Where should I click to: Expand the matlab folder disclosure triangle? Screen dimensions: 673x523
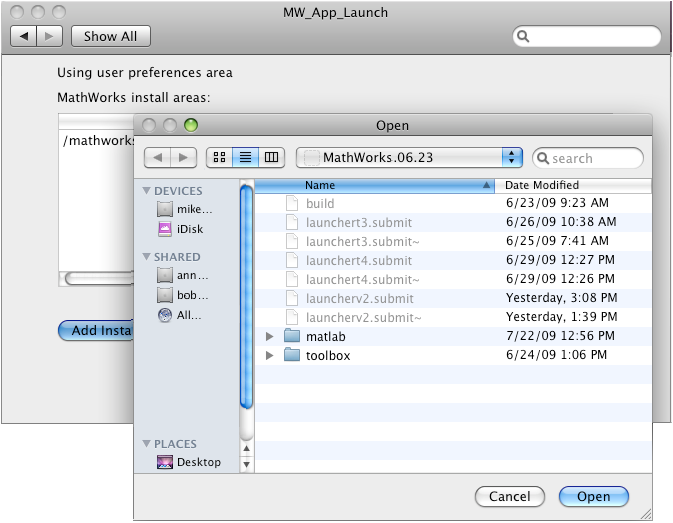(x=270, y=337)
